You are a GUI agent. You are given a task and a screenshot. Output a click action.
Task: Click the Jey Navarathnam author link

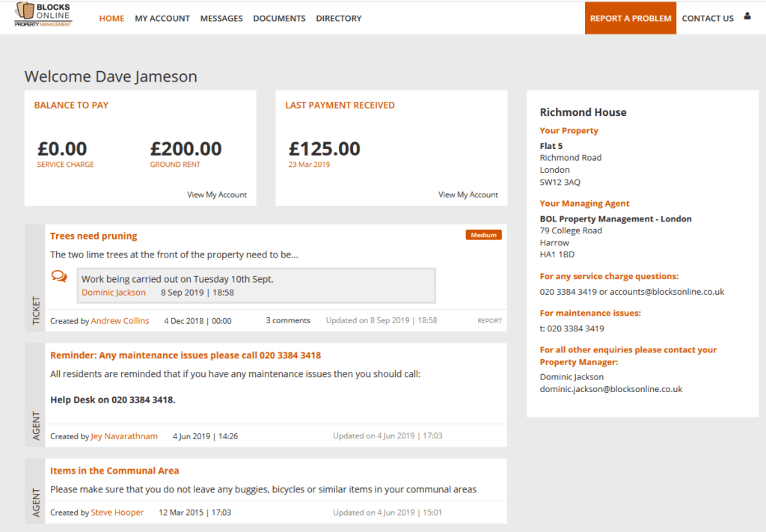123,435
